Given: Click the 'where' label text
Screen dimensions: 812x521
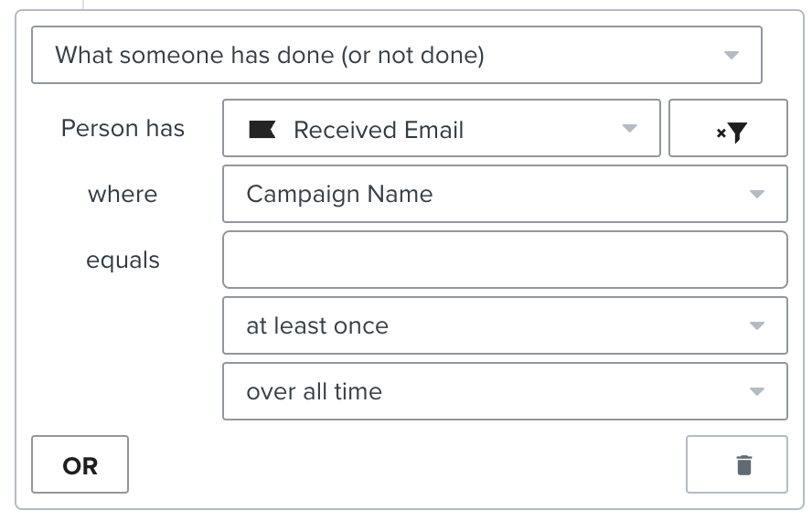Looking at the screenshot, I should point(123,194).
